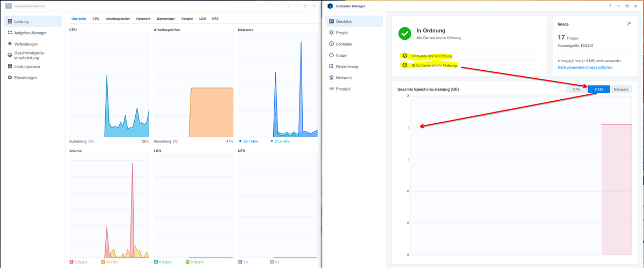Viewport: 644px width, 268px height.
Task: Open Verbindungen via its plug icon
Action: 10,44
